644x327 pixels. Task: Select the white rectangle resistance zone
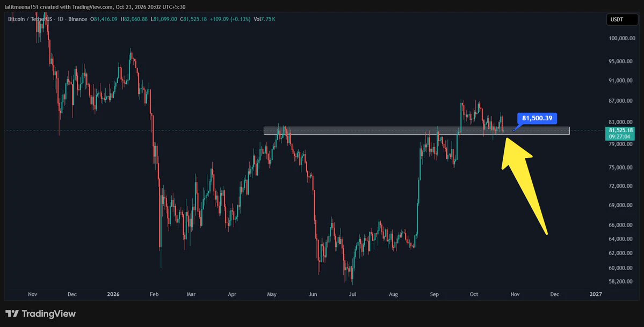[x=416, y=130]
